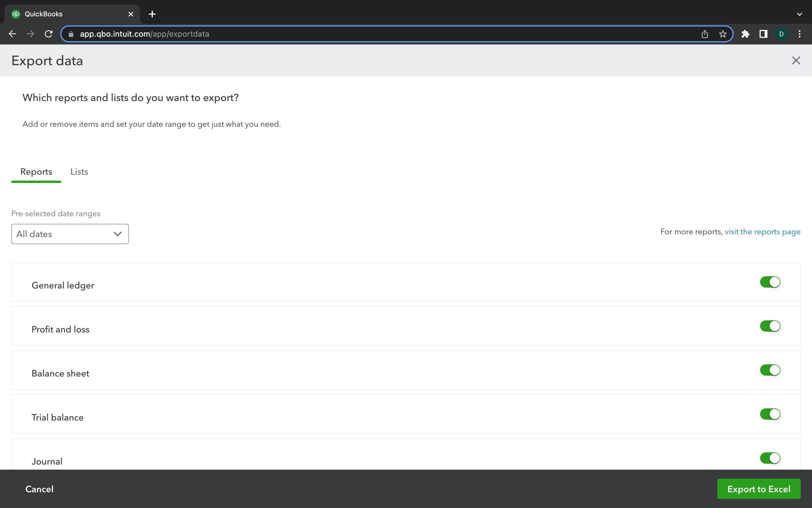The width and height of the screenshot is (812, 508).
Task: Click Pre-selected date ranges label
Action: (x=56, y=214)
